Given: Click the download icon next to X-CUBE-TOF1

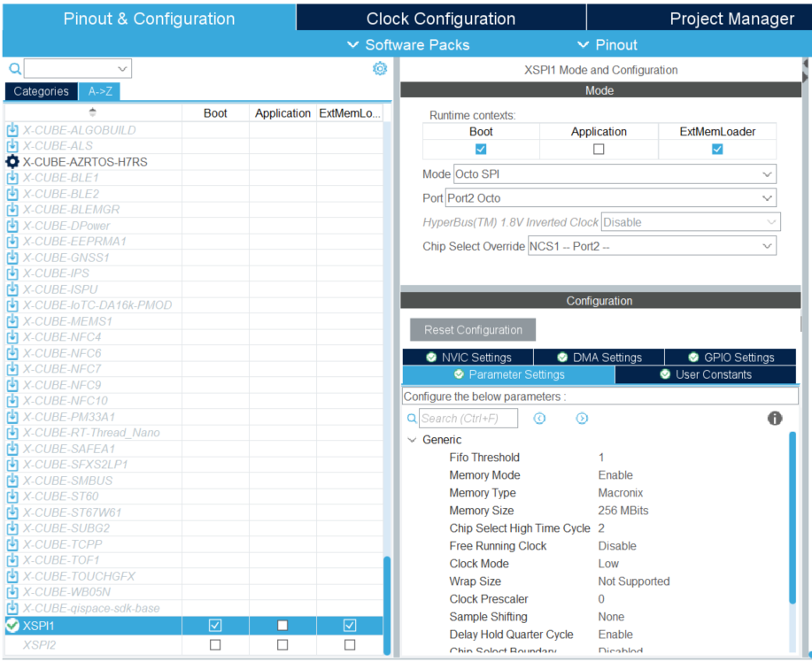Looking at the screenshot, I should click(x=12, y=560).
